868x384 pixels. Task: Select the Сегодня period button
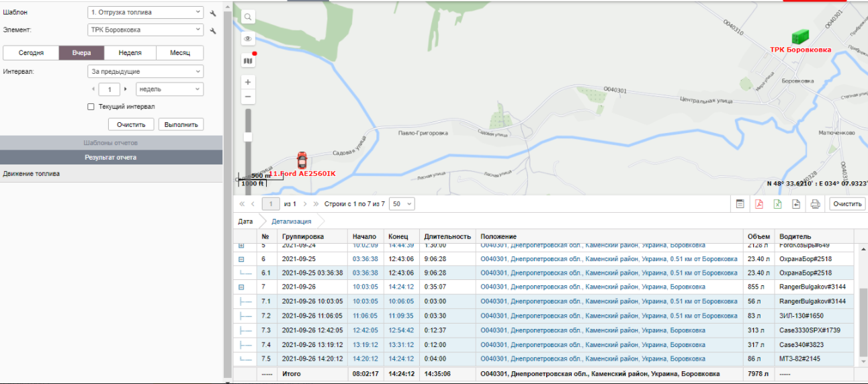(31, 53)
